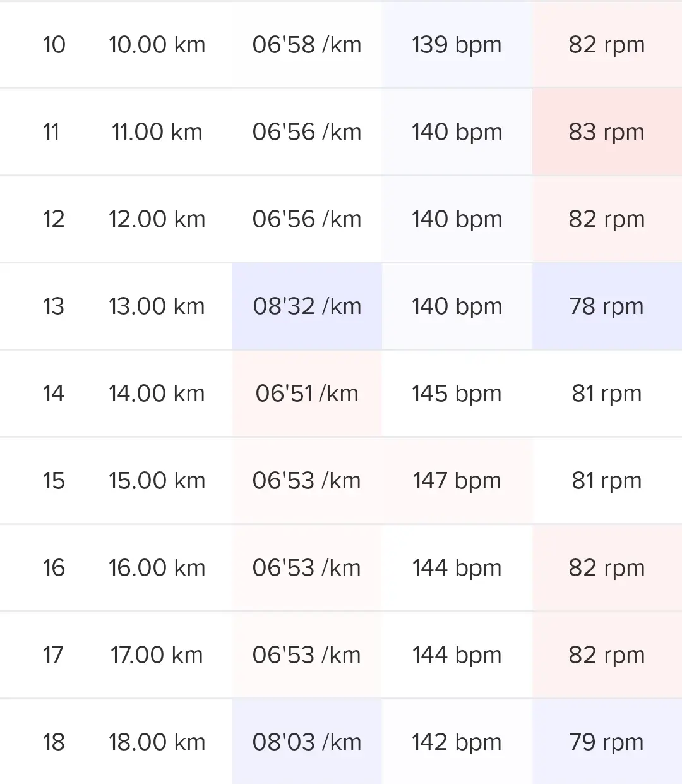Tap the 78 rpm cadence cell
Viewport: 682px width, 784px height.
point(606,306)
